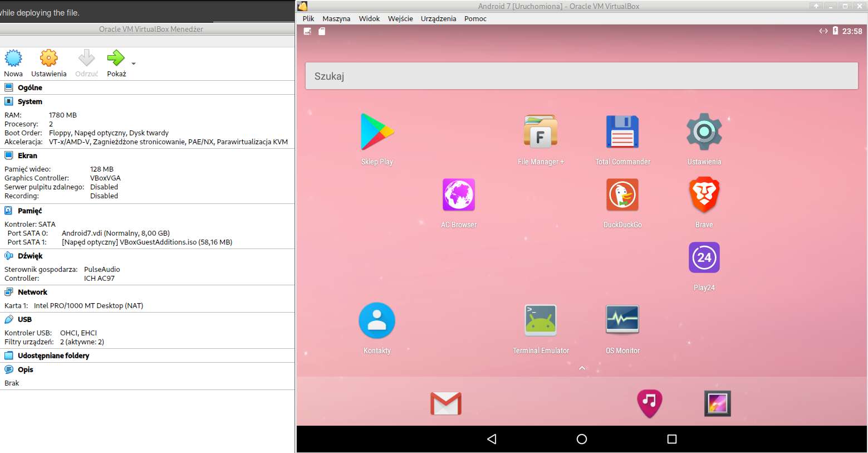Click the 1780 MB RAM value
Screen dimensions: 868x453
click(63, 115)
